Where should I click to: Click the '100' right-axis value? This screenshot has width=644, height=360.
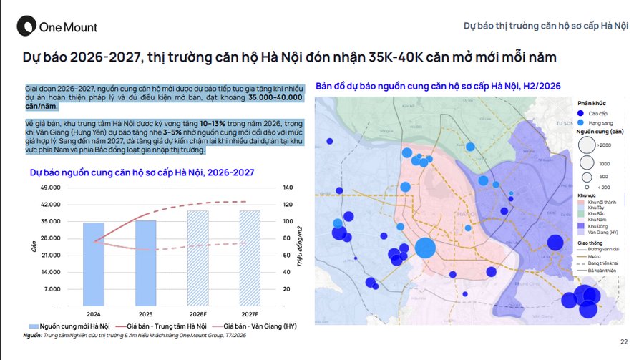(x=288, y=221)
